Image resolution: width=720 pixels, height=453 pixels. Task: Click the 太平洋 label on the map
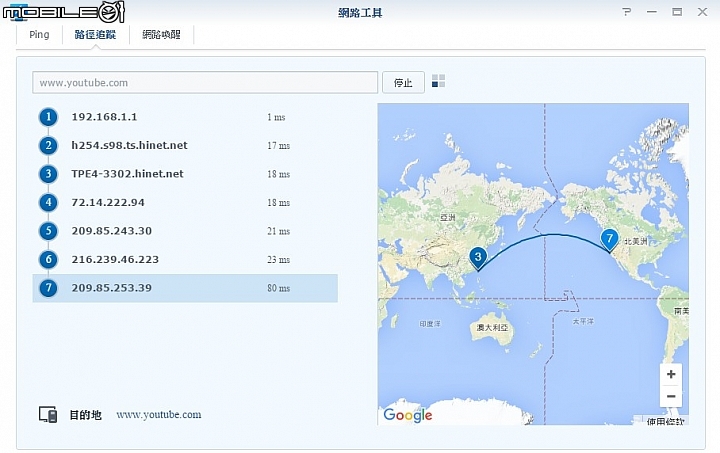583,322
